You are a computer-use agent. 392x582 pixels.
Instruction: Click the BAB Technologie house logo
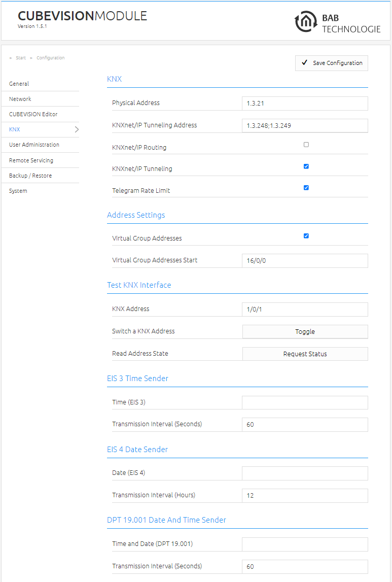(x=306, y=21)
